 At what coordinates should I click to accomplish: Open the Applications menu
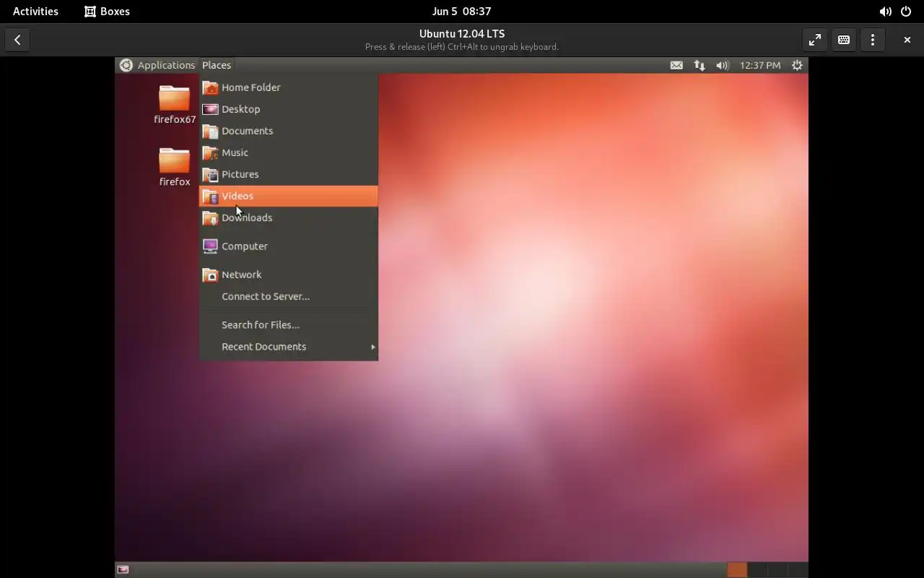pos(166,65)
